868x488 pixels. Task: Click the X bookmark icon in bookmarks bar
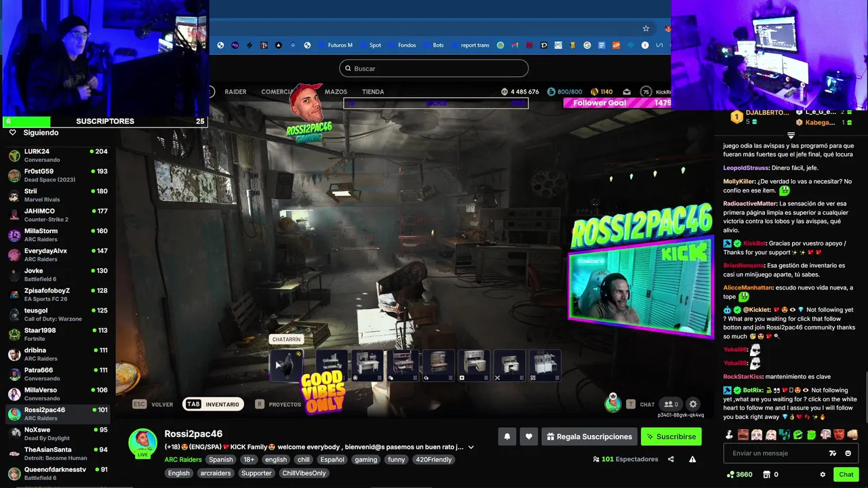[645, 45]
